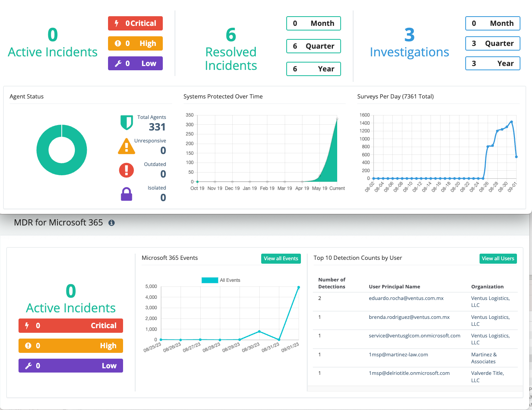
Task: Click the top orange 0 High badge
Action: click(135, 43)
